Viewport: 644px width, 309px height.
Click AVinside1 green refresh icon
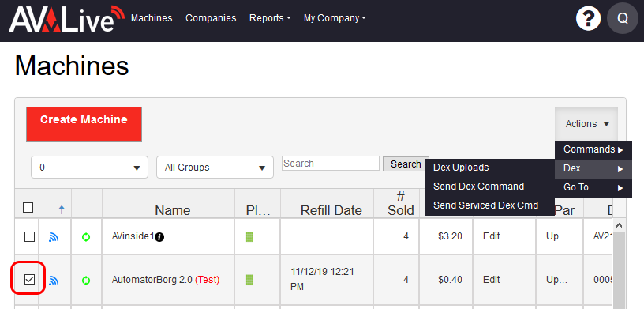coord(86,237)
